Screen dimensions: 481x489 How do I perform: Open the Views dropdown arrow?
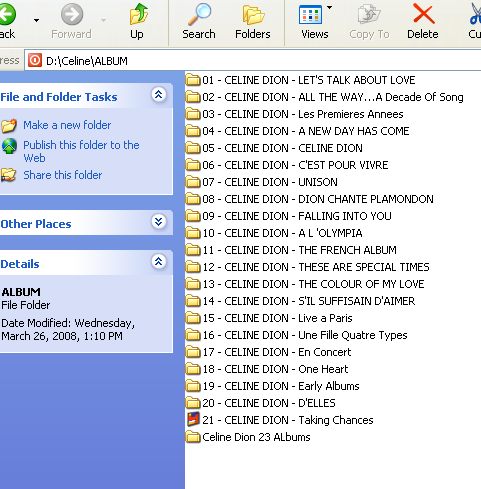[329, 7]
